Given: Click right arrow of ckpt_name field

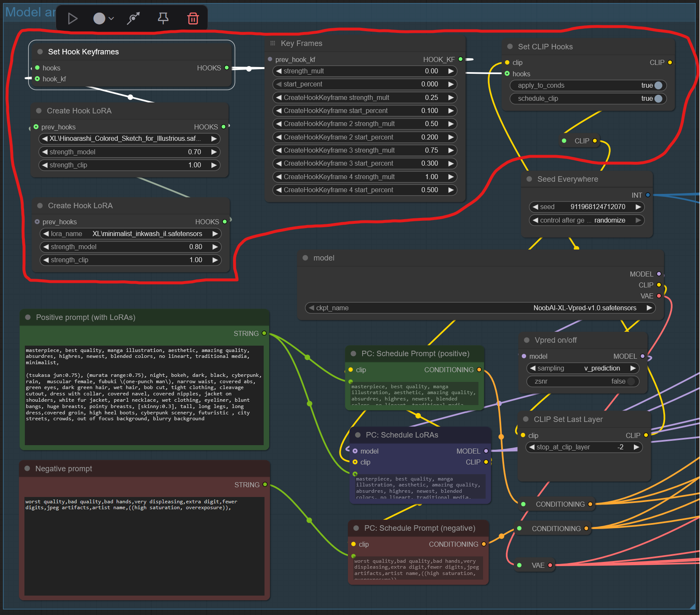Looking at the screenshot, I should pyautogui.click(x=649, y=308).
